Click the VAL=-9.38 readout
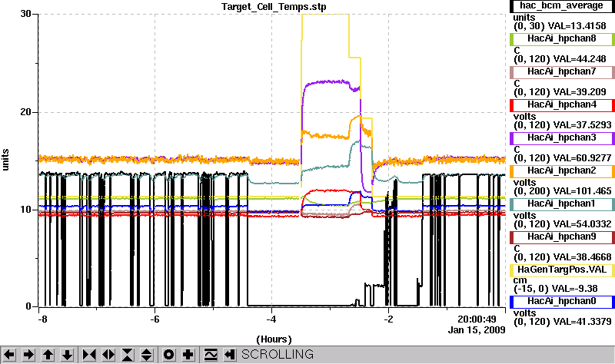Screen dimensions: 615x364 [x=574, y=289]
